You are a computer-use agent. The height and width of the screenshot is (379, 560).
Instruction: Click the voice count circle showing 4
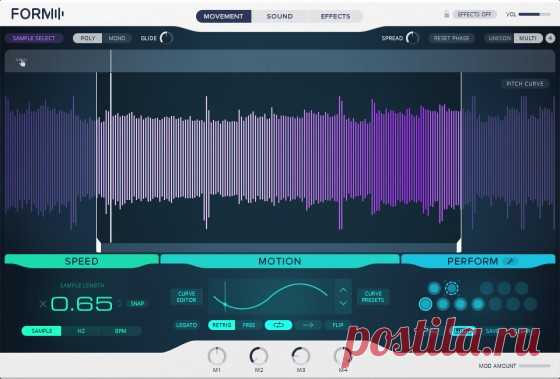[x=550, y=38]
